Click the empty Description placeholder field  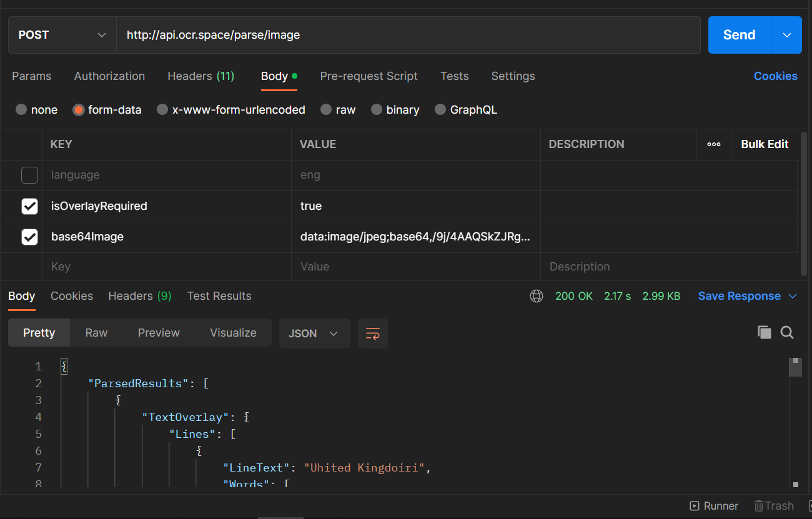pyautogui.click(x=669, y=267)
